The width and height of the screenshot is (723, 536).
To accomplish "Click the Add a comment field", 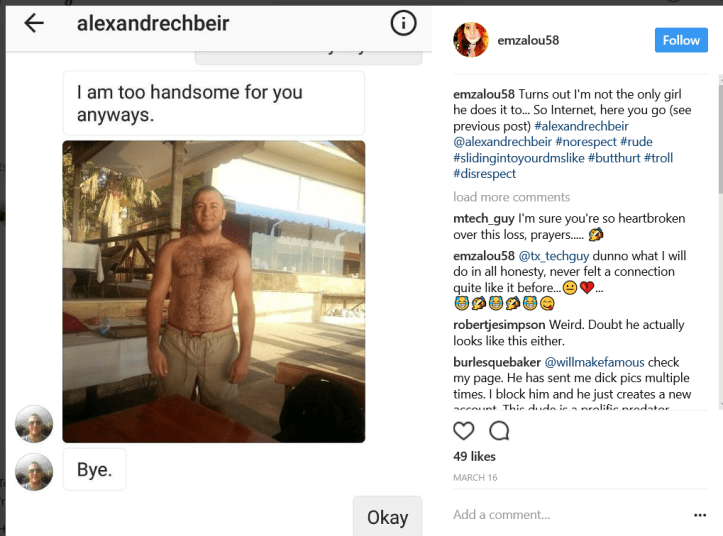I will 560,515.
